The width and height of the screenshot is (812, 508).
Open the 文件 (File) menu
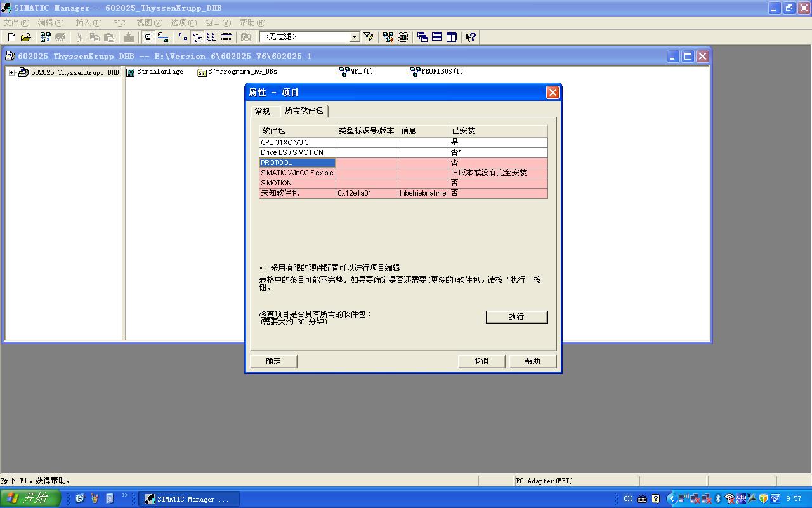[x=16, y=23]
